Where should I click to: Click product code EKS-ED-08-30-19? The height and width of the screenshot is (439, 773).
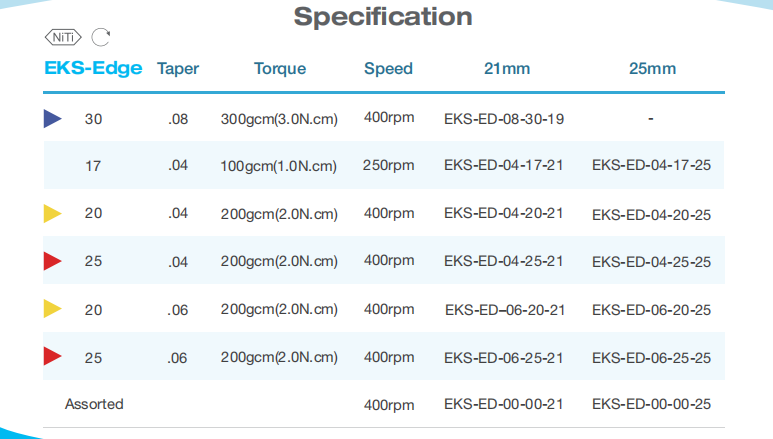[x=504, y=119]
